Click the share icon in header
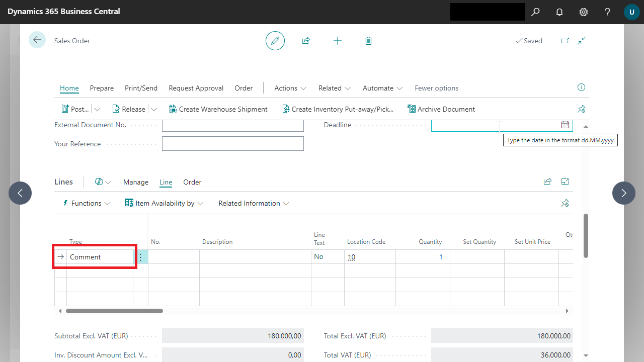This screenshot has height=362, width=644. click(306, 41)
